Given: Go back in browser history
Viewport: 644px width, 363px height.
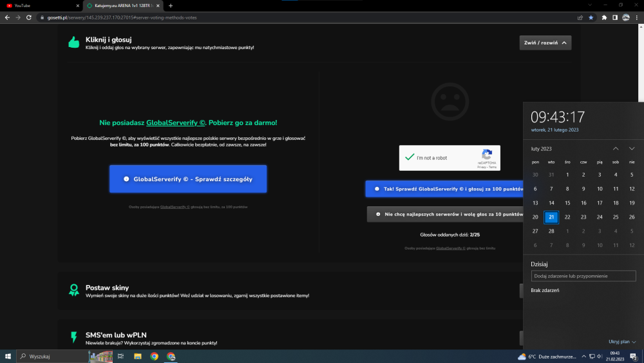Looking at the screenshot, I should [7, 17].
